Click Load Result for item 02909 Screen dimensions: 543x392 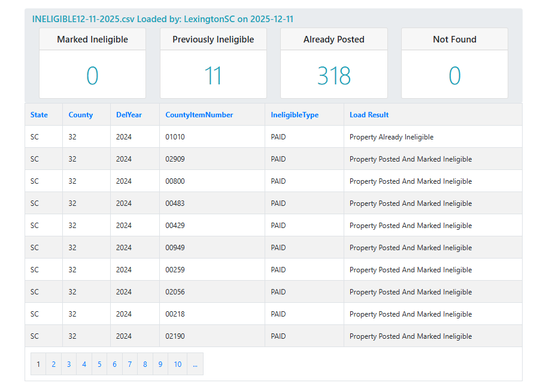(411, 159)
